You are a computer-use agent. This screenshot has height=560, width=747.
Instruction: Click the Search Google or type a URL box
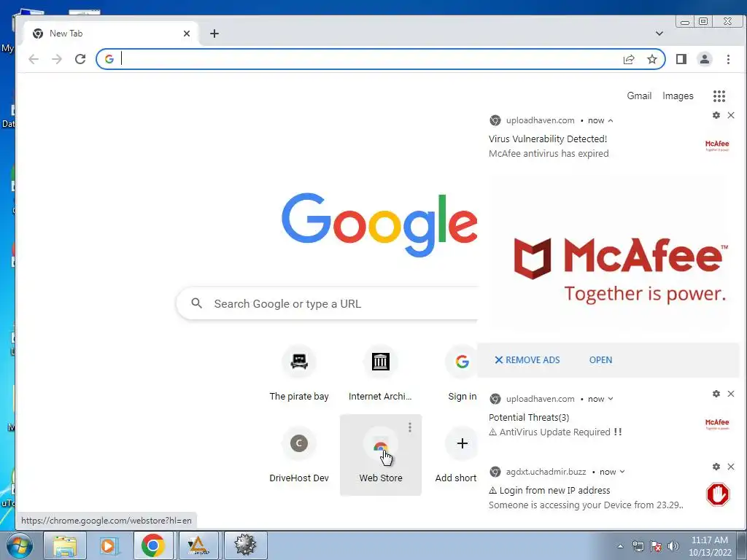pyautogui.click(x=327, y=304)
